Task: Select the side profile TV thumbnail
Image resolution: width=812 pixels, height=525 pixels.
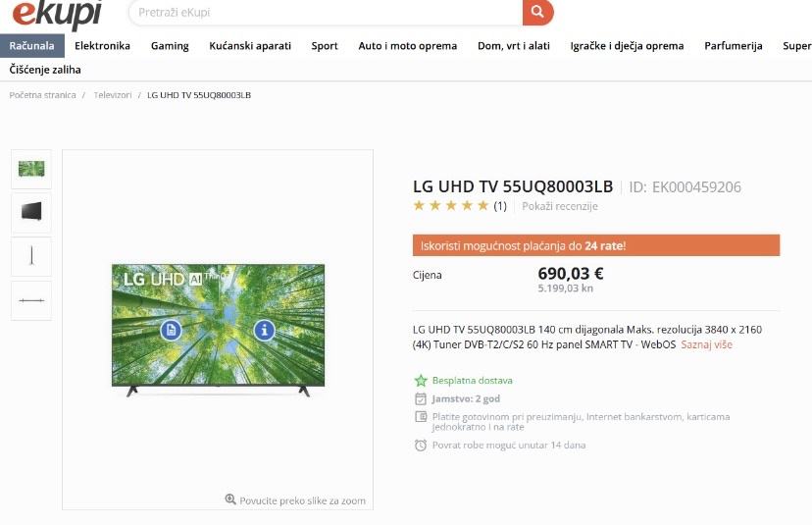Action: tap(31, 256)
